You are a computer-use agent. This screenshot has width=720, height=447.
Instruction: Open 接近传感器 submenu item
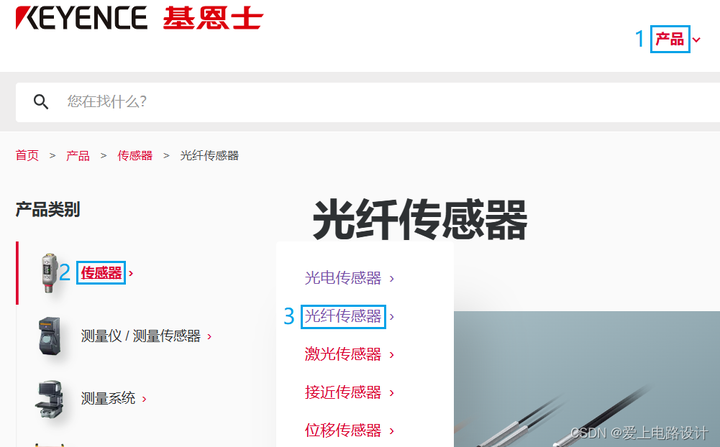pyautogui.click(x=343, y=392)
